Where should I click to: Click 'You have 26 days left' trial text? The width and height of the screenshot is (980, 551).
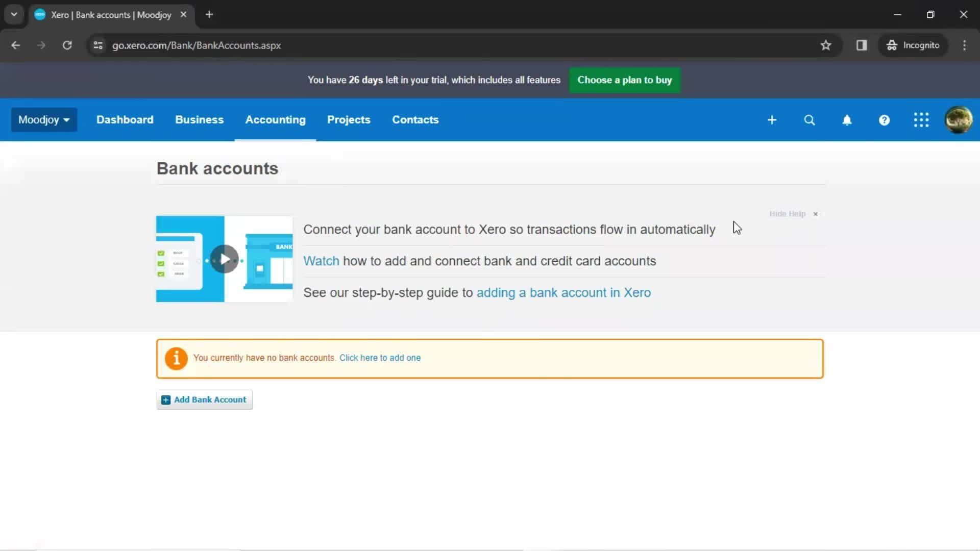[434, 80]
